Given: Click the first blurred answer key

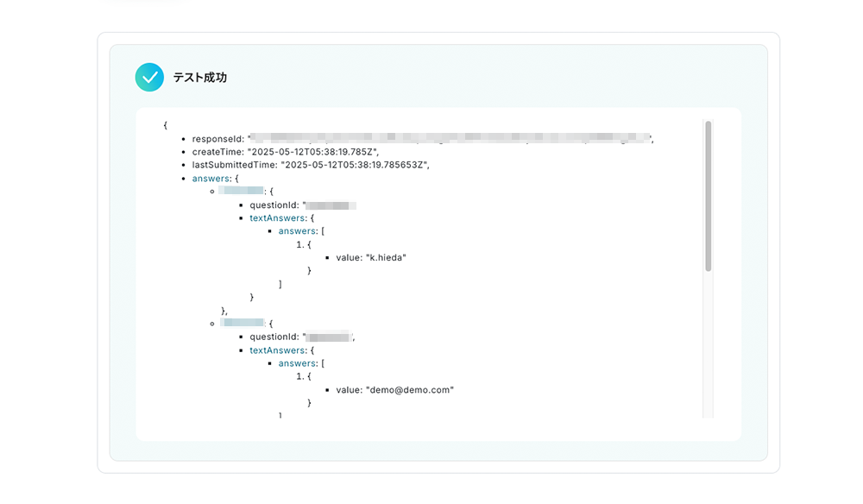Looking at the screenshot, I should click(x=241, y=191).
